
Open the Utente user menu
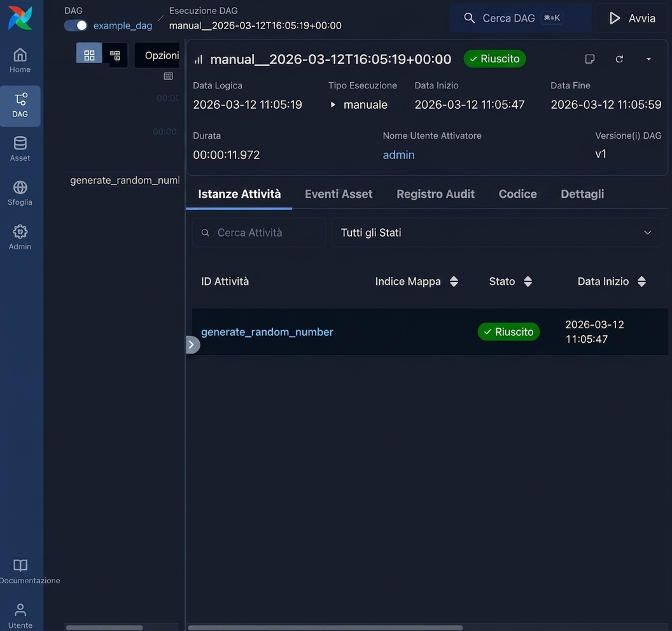click(x=20, y=616)
